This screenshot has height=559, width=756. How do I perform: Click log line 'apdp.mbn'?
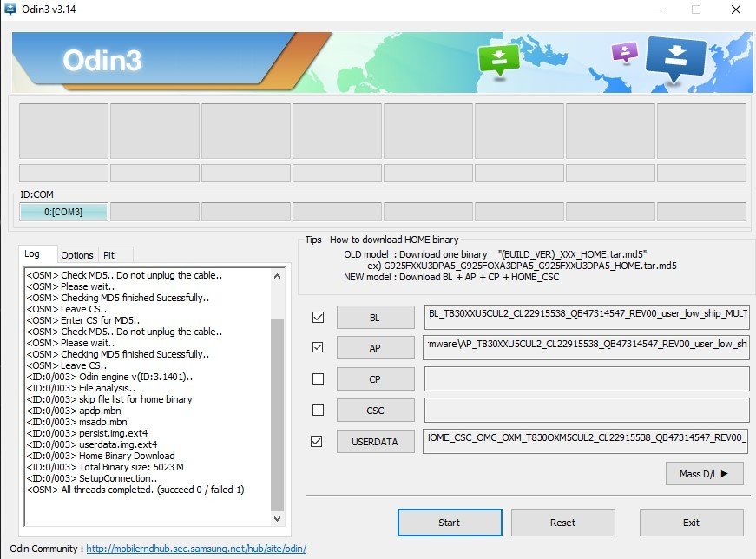(x=74, y=411)
